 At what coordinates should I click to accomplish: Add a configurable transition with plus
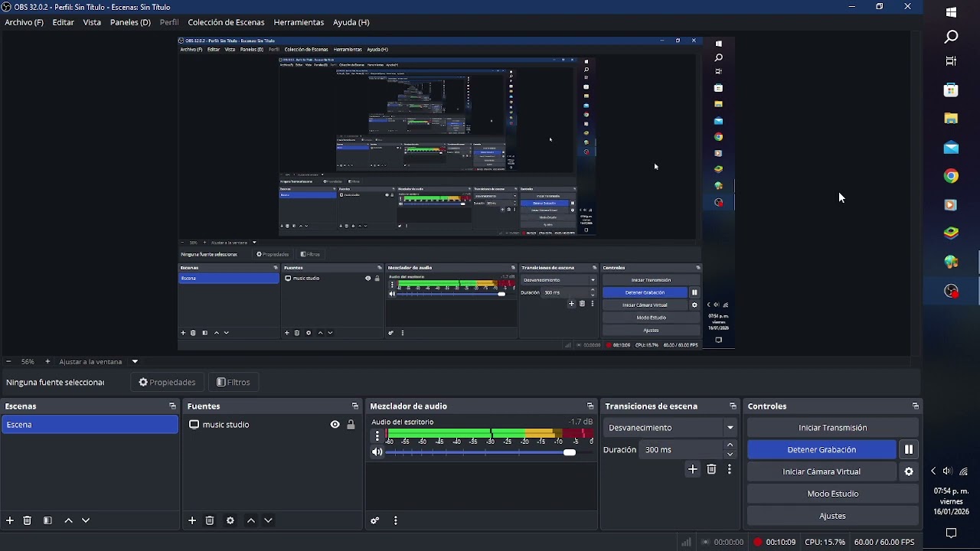pyautogui.click(x=693, y=469)
